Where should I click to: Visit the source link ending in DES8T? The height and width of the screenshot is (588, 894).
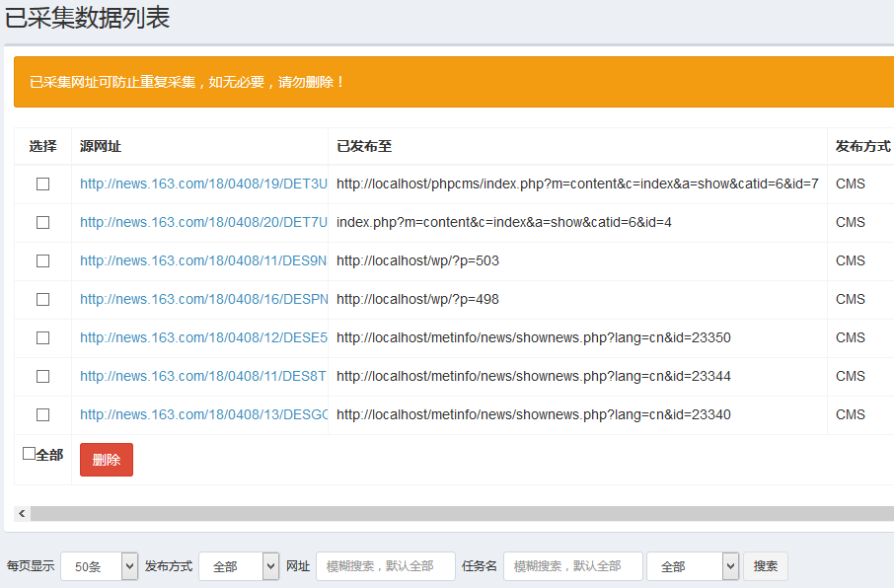pos(203,376)
